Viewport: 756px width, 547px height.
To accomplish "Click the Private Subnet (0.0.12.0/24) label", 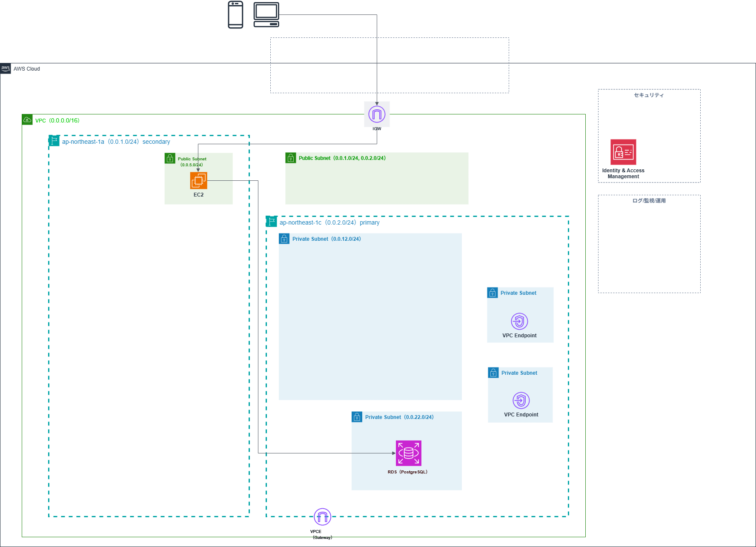I will click(326, 239).
